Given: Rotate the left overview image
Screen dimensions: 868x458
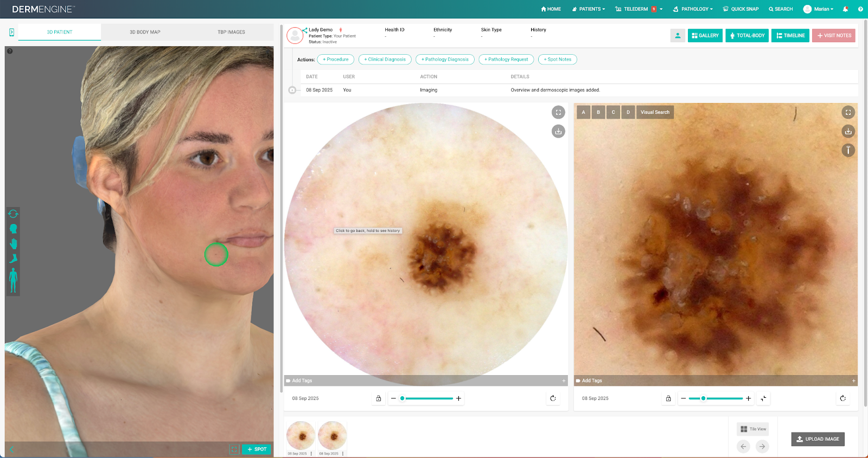Looking at the screenshot, I should [553, 398].
